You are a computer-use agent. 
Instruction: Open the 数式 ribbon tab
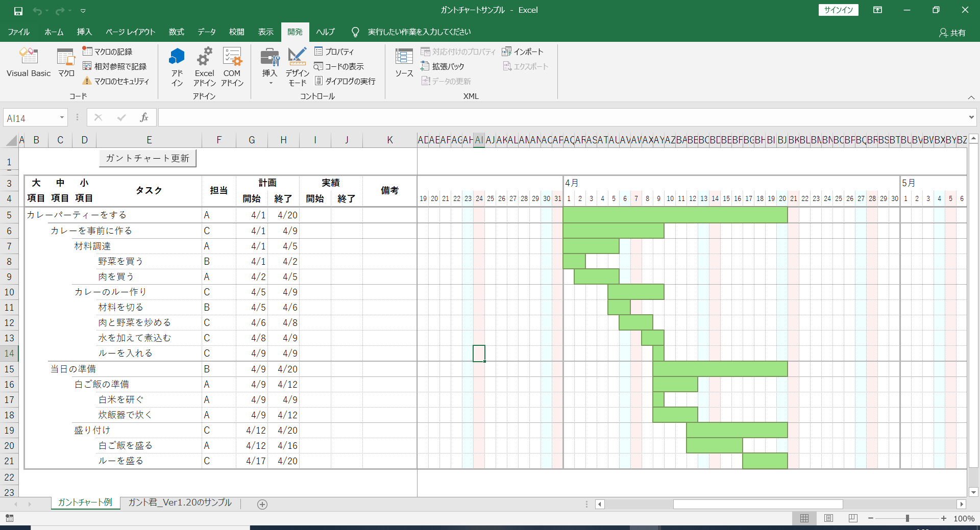pyautogui.click(x=176, y=32)
